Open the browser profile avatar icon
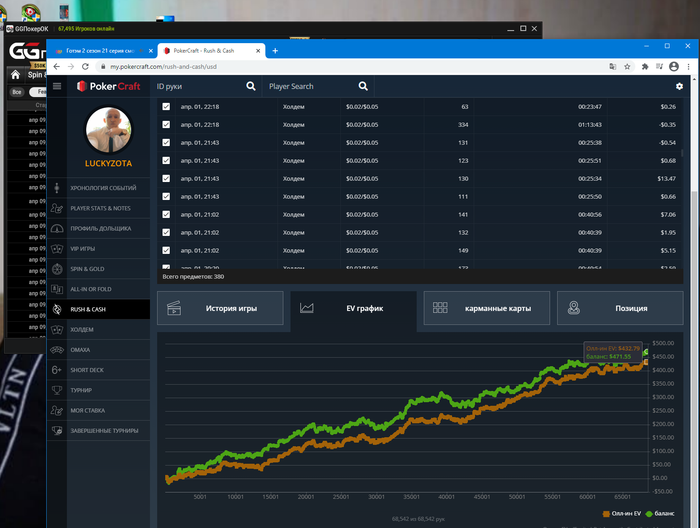The height and width of the screenshot is (528, 700). [x=674, y=67]
